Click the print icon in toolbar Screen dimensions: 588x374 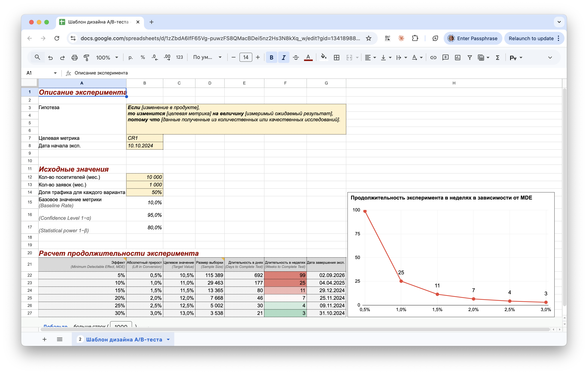coord(74,58)
